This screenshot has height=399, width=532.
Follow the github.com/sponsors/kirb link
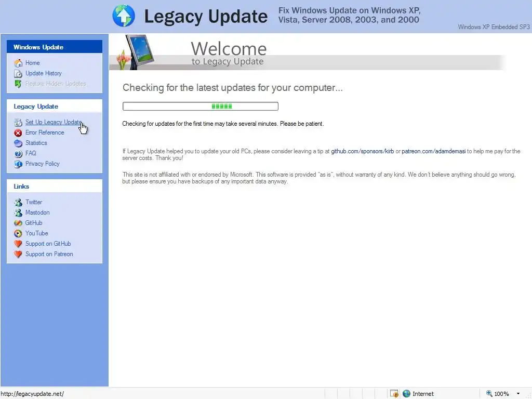[362, 151]
